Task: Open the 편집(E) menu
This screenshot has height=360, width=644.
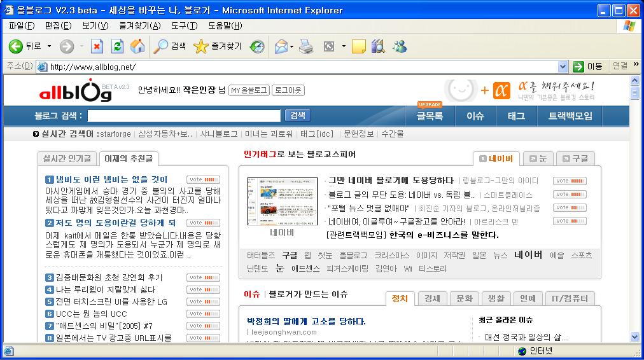Action: 59,26
